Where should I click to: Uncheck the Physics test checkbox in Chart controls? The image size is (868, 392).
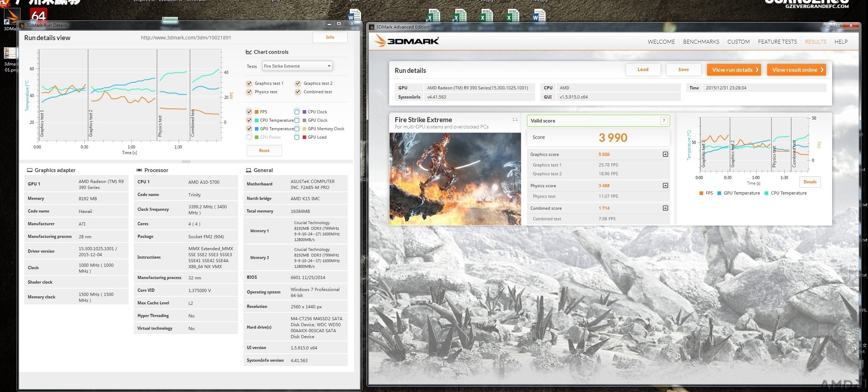pyautogui.click(x=249, y=92)
